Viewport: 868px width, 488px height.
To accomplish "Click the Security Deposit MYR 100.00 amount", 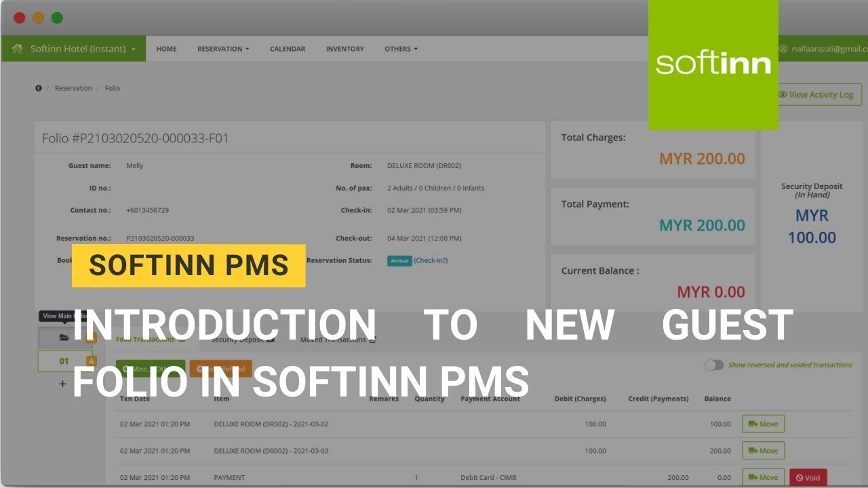I will click(812, 226).
